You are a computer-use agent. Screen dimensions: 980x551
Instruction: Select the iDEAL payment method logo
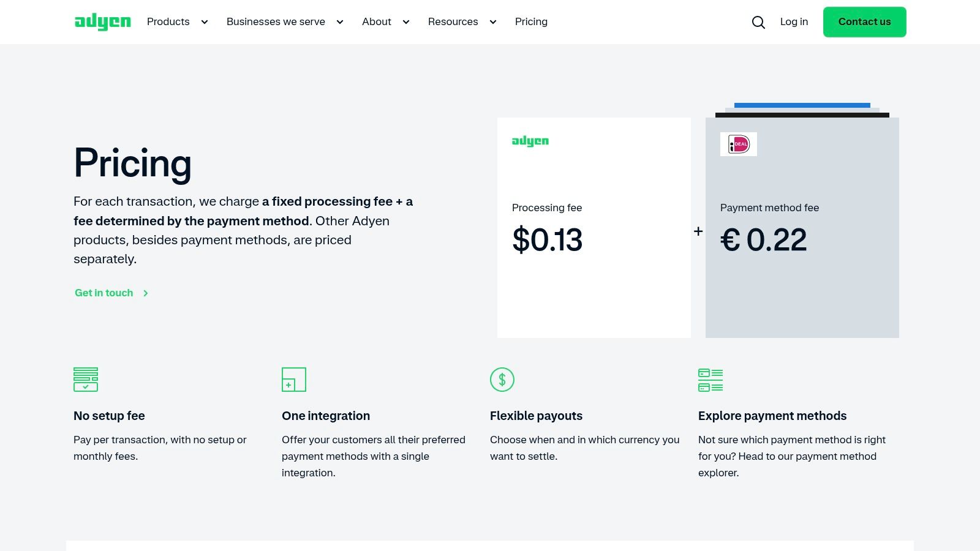coord(738,144)
